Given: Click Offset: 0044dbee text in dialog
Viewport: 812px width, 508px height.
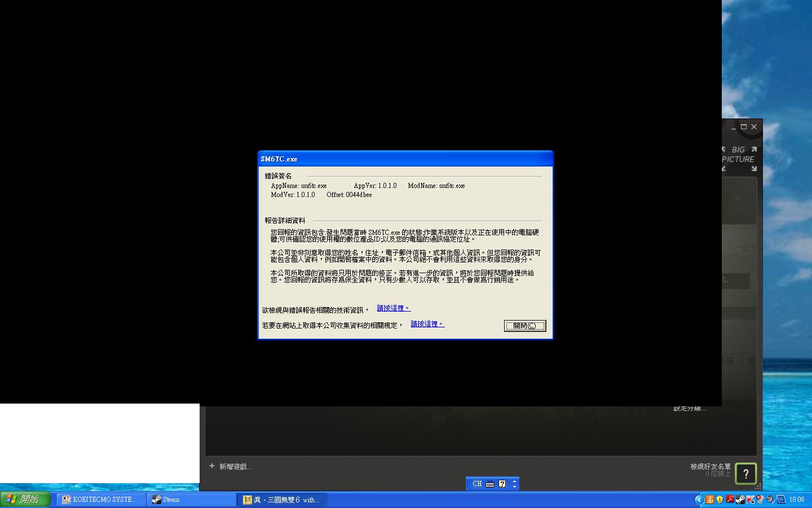Looking at the screenshot, I should coord(349,195).
